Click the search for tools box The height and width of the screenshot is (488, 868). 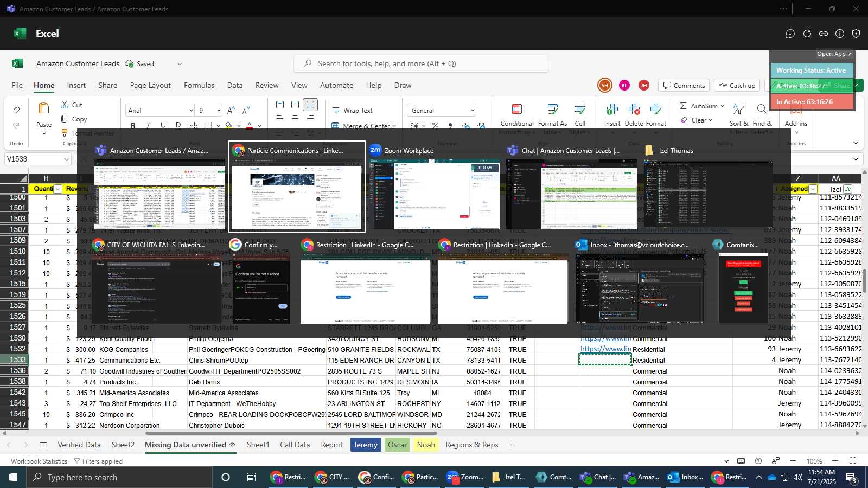[x=421, y=63]
